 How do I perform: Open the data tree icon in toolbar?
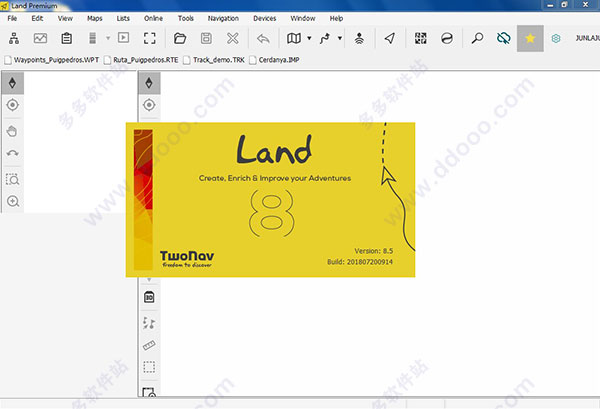coord(14,38)
